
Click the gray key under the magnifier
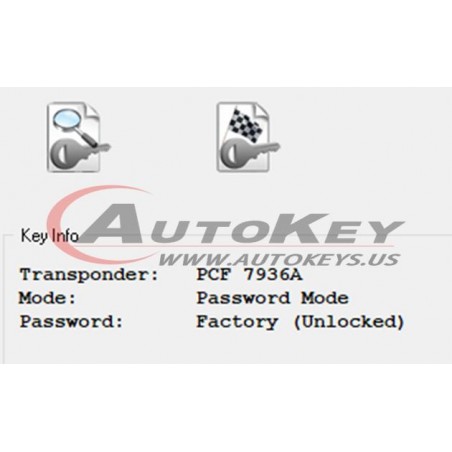tap(80, 154)
